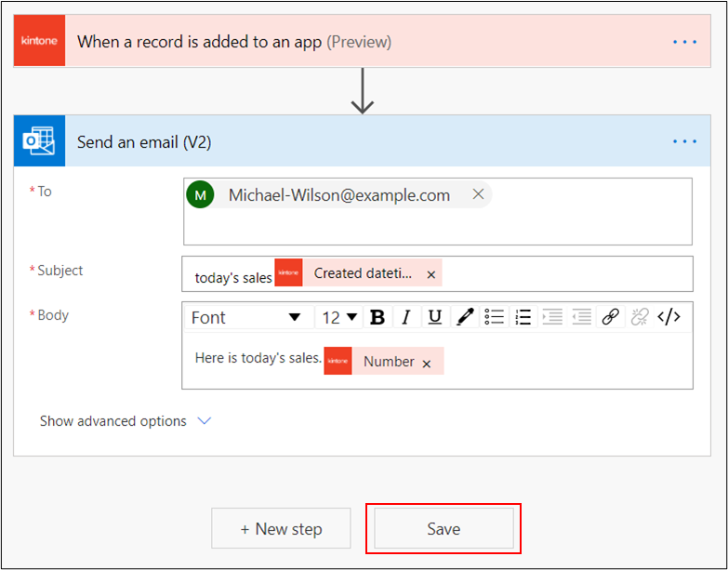This screenshot has width=728, height=570.
Task: Remove Number token from Body
Action: tap(427, 363)
